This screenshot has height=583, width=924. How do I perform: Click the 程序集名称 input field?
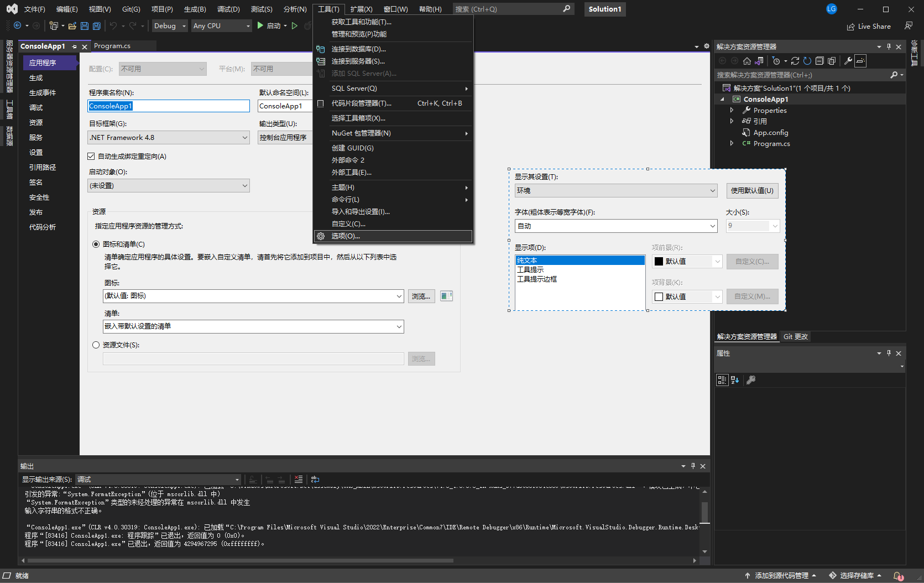click(169, 106)
